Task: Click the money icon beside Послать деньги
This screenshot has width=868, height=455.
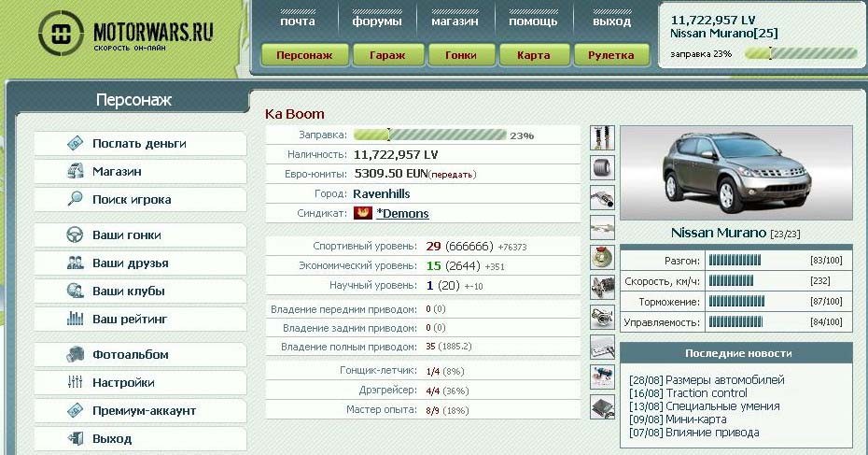Action: [76, 144]
